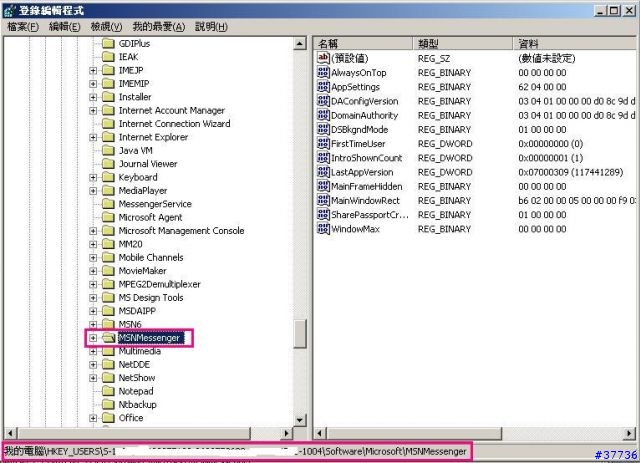Click the DWORD icon beside LastAppVersion
640x463 pixels.
click(x=323, y=172)
